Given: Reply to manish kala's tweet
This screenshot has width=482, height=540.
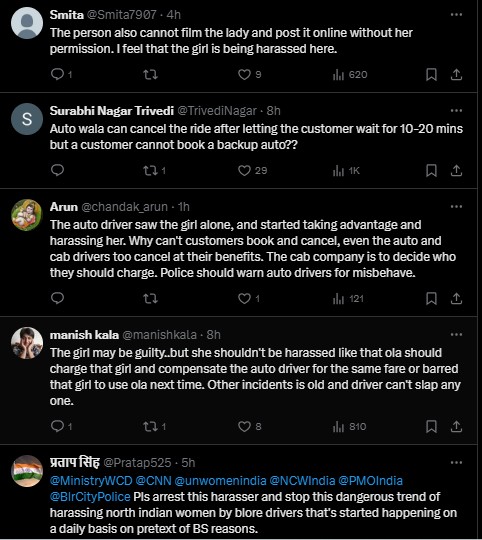Looking at the screenshot, I should click(57, 426).
